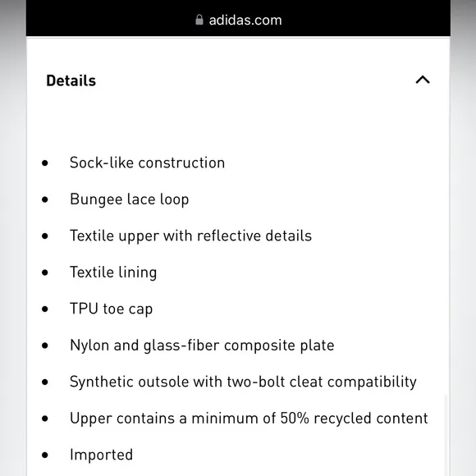Click the black browser address bar
This screenshot has height=476, width=476.
coord(238,18)
